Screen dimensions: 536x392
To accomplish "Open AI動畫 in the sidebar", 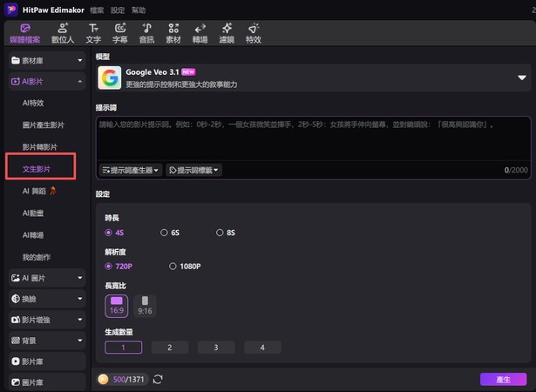I will (x=33, y=213).
